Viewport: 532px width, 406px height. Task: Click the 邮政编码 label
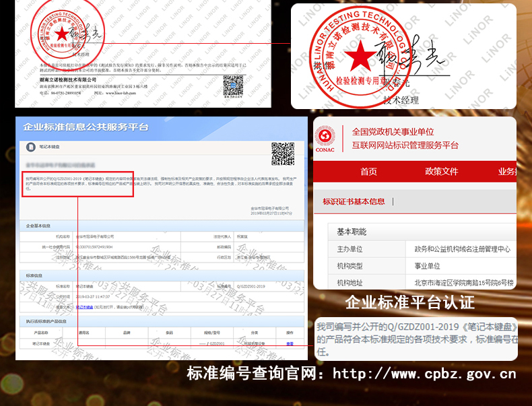[224, 247]
